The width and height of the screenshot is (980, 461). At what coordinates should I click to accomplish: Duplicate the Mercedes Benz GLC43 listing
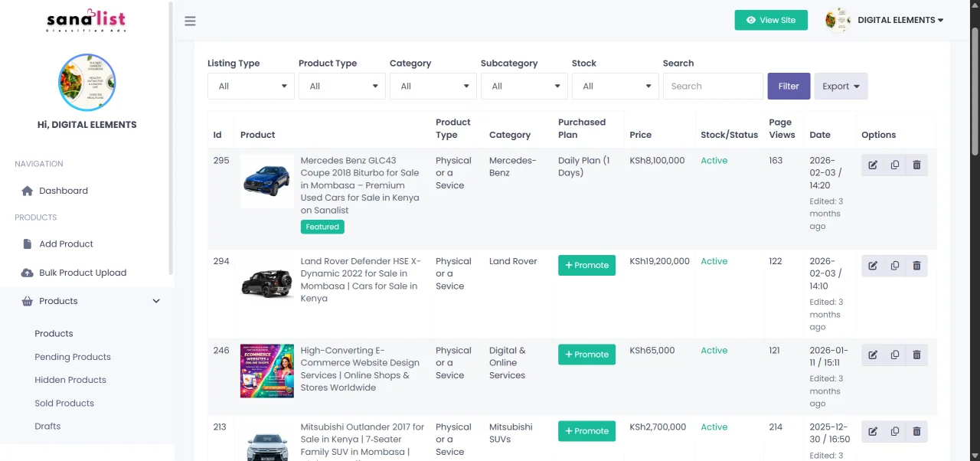point(894,165)
